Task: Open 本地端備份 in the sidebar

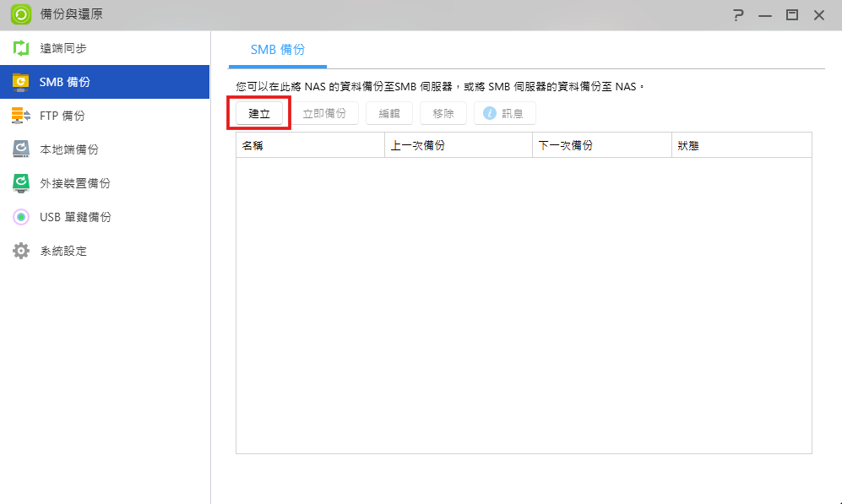Action: (x=105, y=149)
